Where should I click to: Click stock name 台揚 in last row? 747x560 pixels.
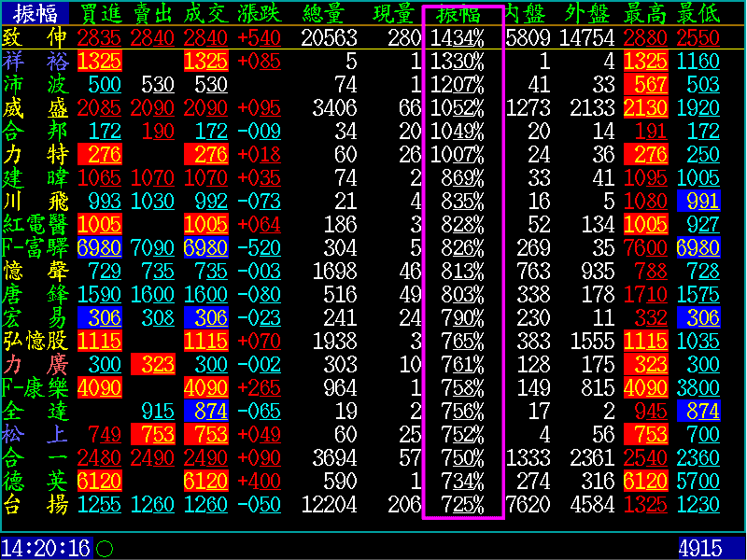coord(35,504)
